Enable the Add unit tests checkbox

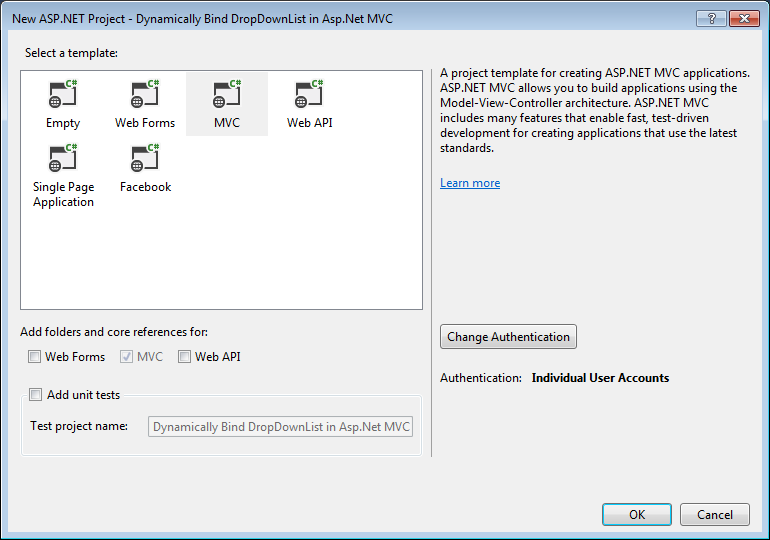pyautogui.click(x=35, y=395)
